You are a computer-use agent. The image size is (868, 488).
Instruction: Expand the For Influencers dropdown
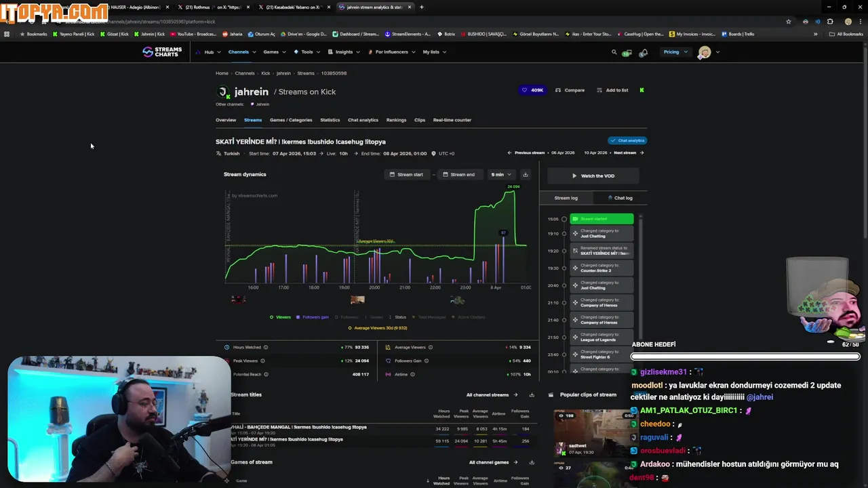(x=392, y=52)
